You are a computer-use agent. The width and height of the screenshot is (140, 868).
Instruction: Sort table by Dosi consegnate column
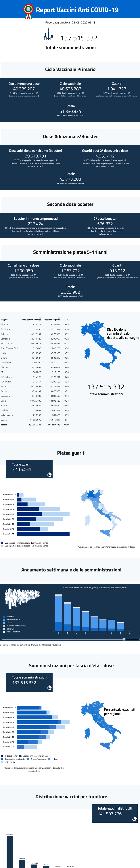(52, 319)
